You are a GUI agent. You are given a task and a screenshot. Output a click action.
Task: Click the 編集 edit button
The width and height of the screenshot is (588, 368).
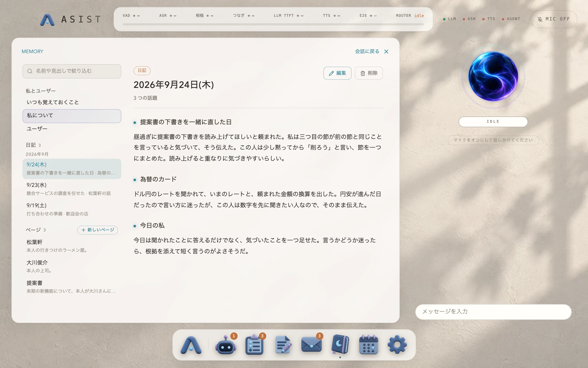click(337, 73)
